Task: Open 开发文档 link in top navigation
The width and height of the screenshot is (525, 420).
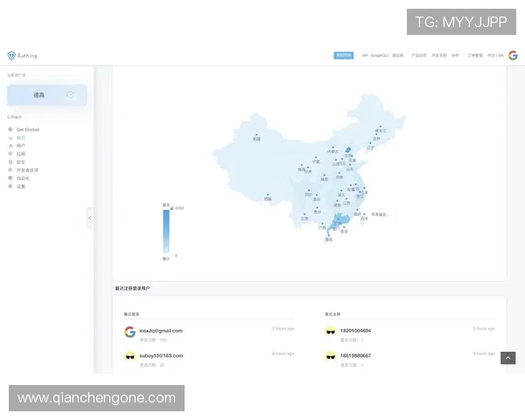Action: point(439,55)
